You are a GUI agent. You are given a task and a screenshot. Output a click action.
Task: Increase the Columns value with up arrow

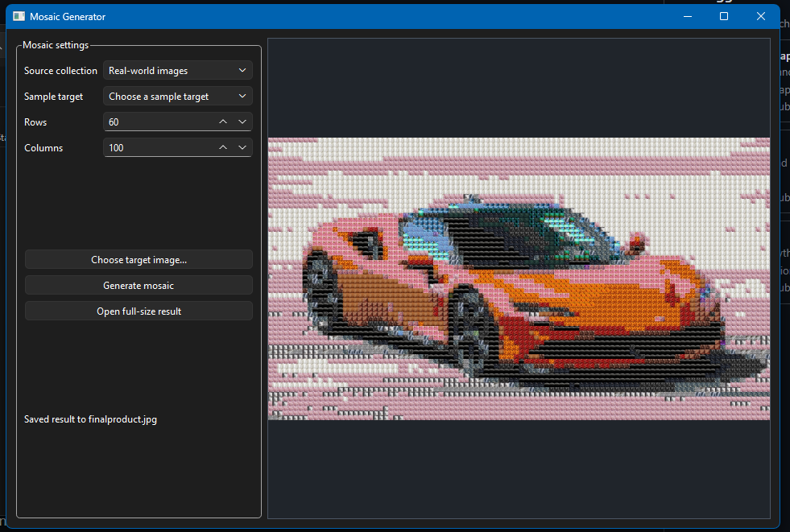223,147
